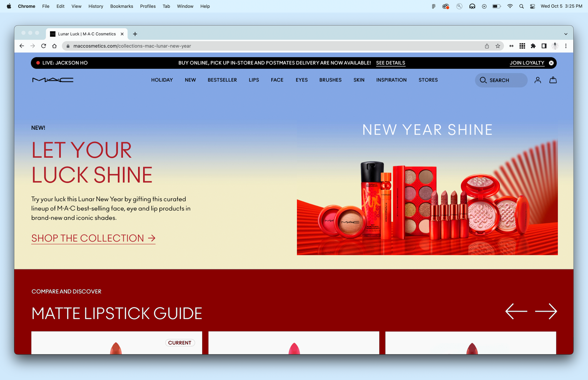
Task: Dismiss the announcement bar with X
Action: (x=551, y=63)
